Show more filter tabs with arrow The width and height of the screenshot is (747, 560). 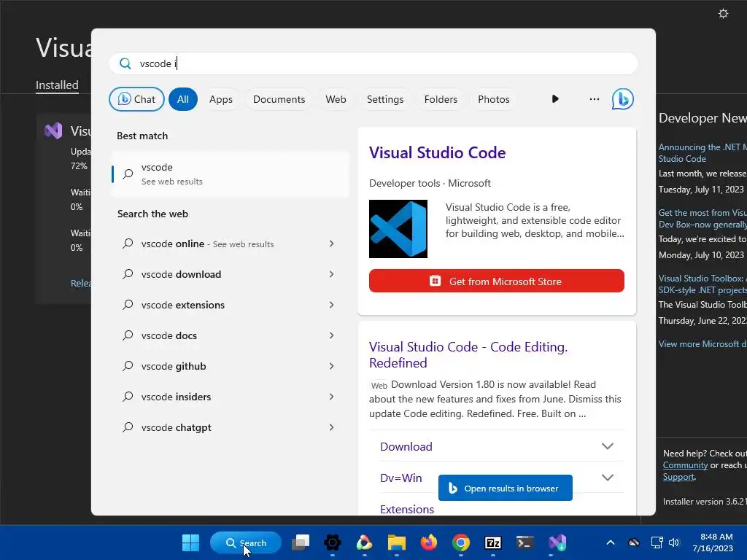click(x=555, y=99)
